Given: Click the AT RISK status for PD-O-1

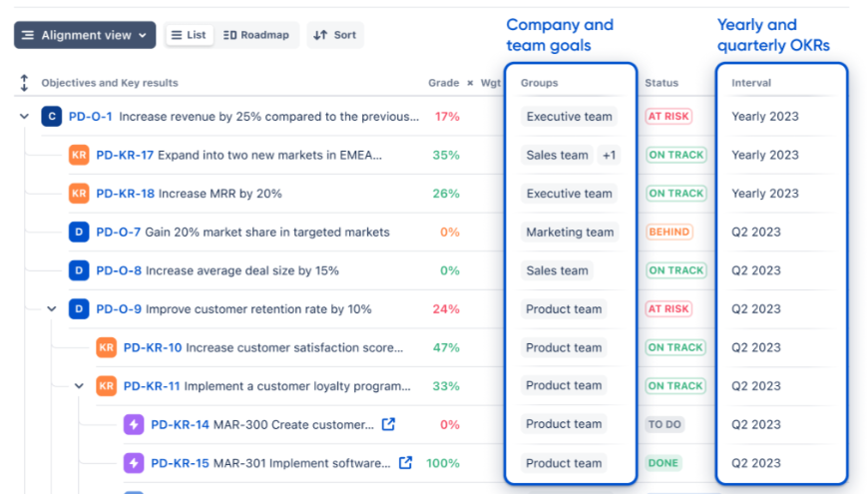Looking at the screenshot, I should click(668, 117).
